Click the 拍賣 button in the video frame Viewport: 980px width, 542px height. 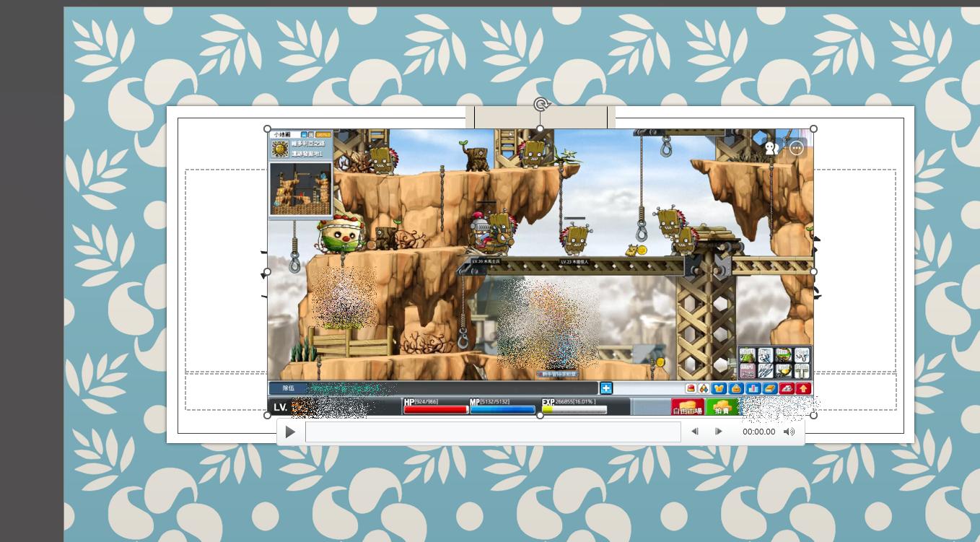pos(722,407)
